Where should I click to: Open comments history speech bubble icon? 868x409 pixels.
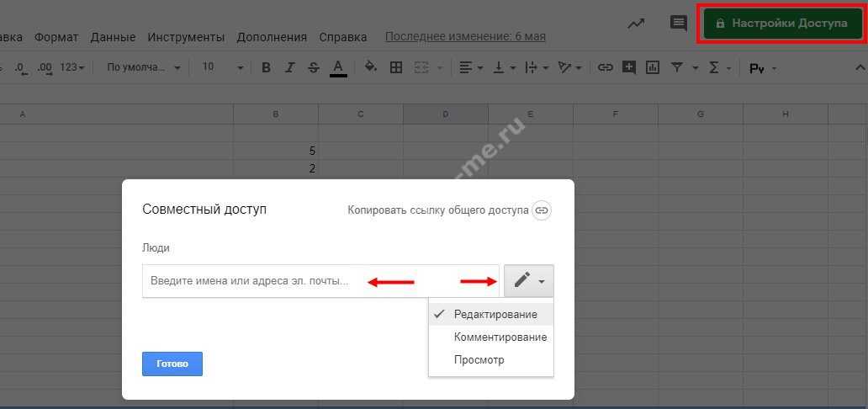[x=678, y=24]
